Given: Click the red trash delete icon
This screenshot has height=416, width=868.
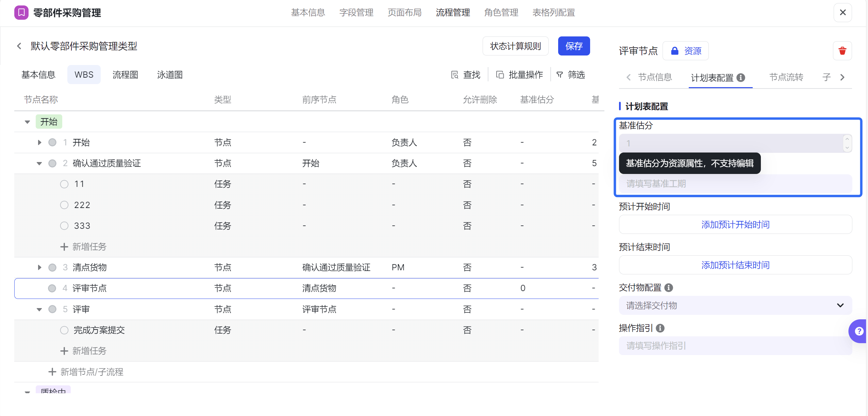Looking at the screenshot, I should point(842,51).
